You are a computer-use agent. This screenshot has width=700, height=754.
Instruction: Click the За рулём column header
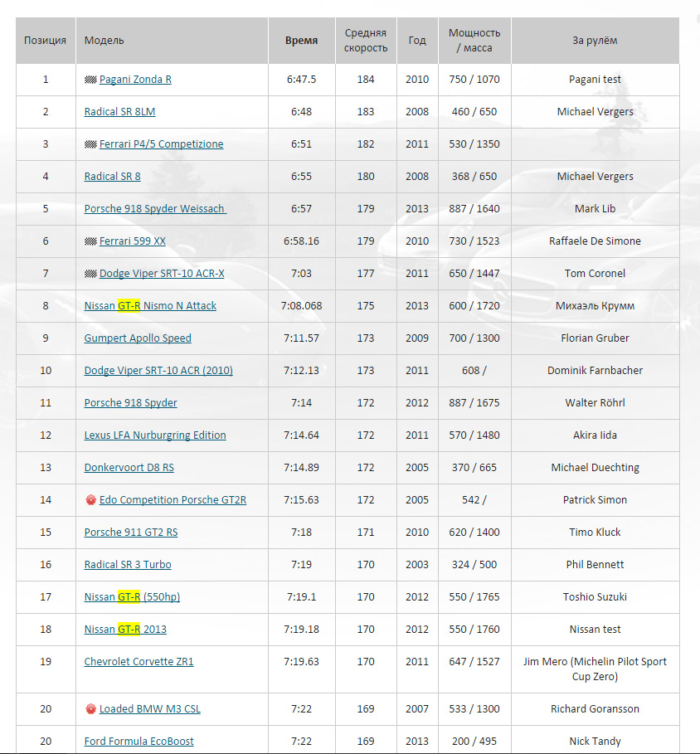(595, 41)
